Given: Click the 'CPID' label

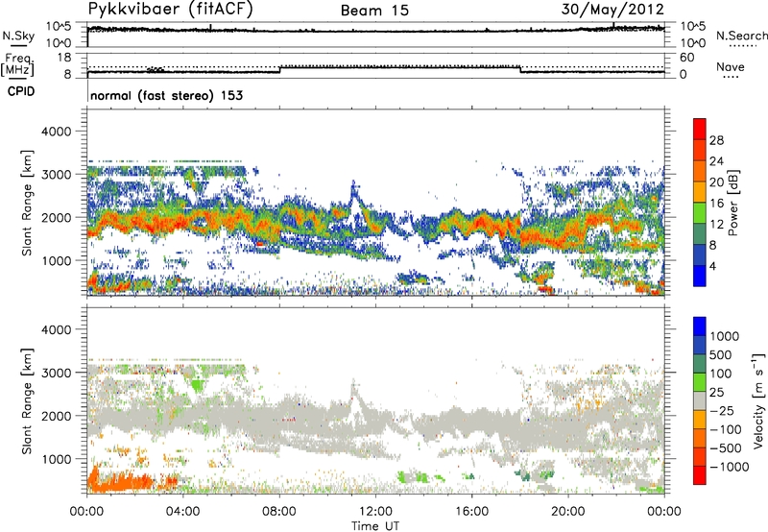Looking at the screenshot, I should [21, 91].
